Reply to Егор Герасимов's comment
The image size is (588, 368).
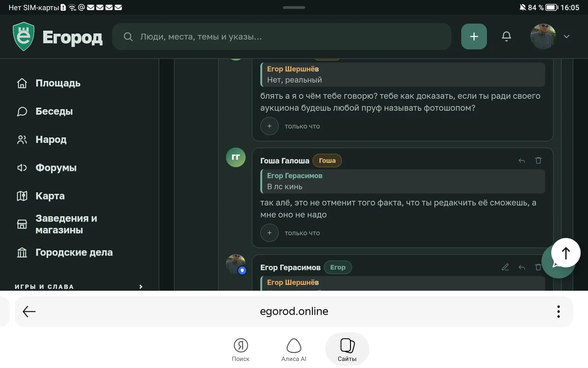coord(522,267)
